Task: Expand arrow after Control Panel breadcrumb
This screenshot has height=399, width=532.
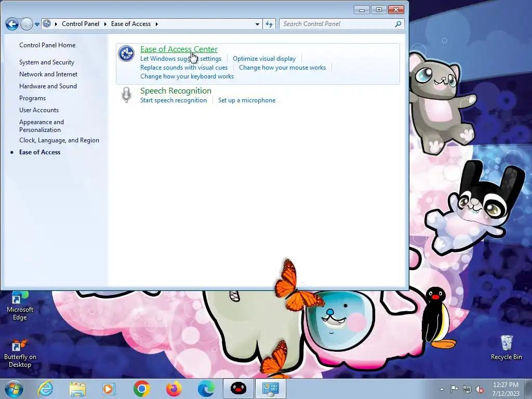Action: (x=105, y=24)
